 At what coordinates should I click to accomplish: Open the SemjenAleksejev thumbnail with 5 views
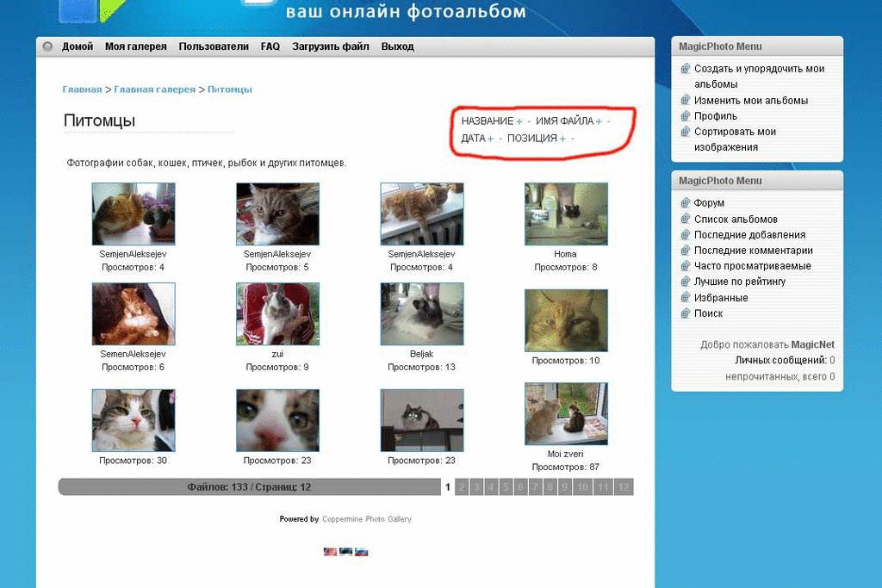point(277,214)
